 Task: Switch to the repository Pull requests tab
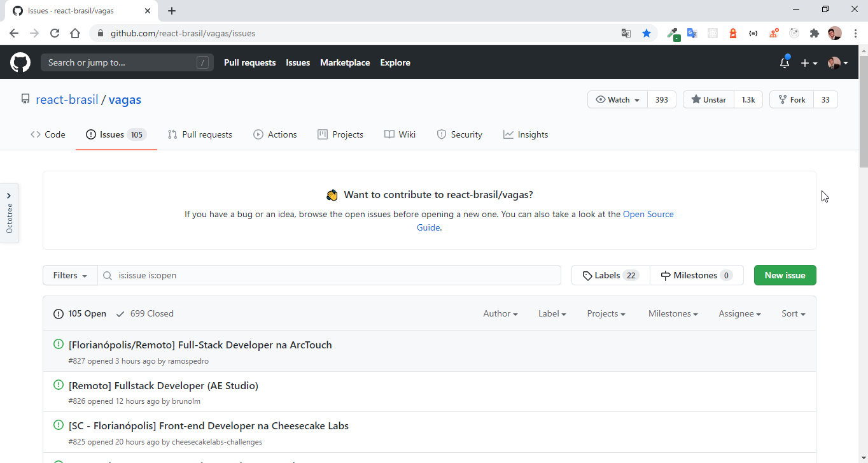200,134
